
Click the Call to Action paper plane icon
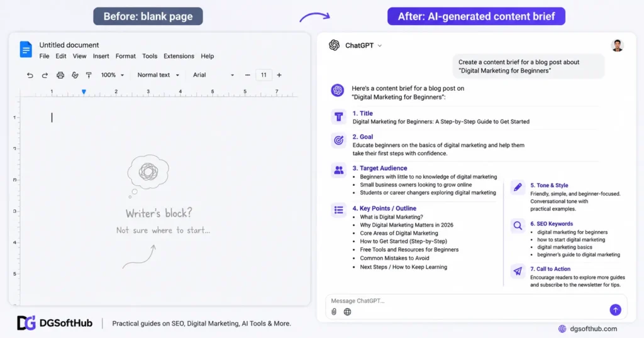pos(518,271)
